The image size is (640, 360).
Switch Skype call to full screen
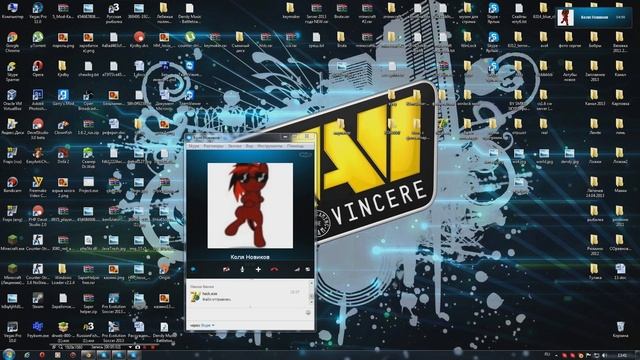307,269
